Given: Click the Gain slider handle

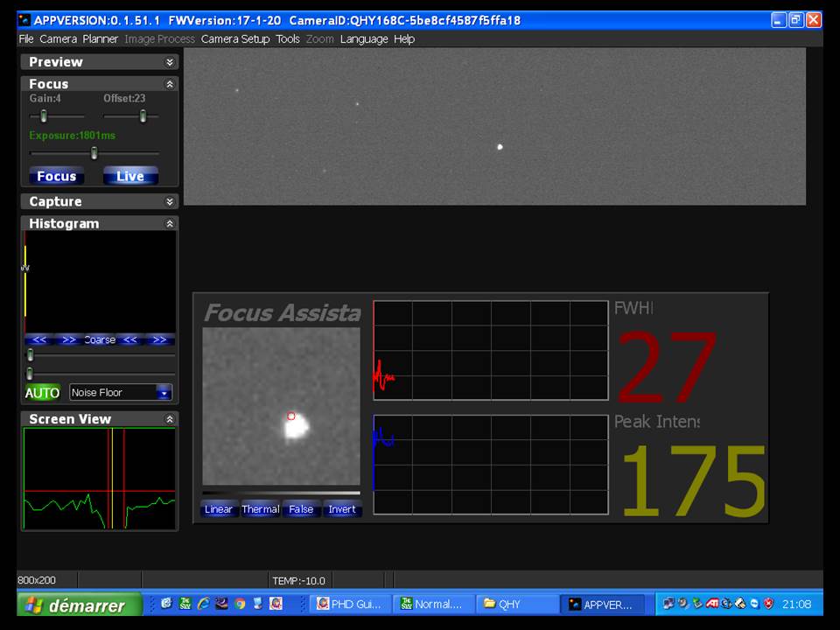Looking at the screenshot, I should click(x=44, y=116).
